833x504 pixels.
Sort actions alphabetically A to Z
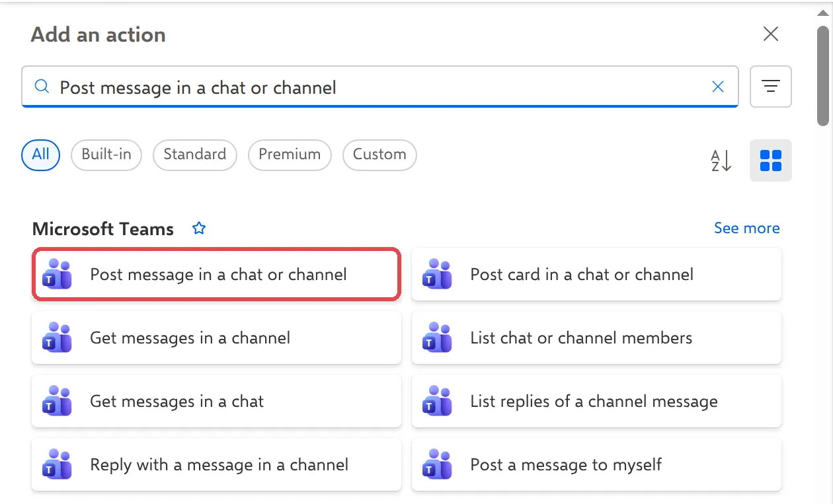[721, 161]
